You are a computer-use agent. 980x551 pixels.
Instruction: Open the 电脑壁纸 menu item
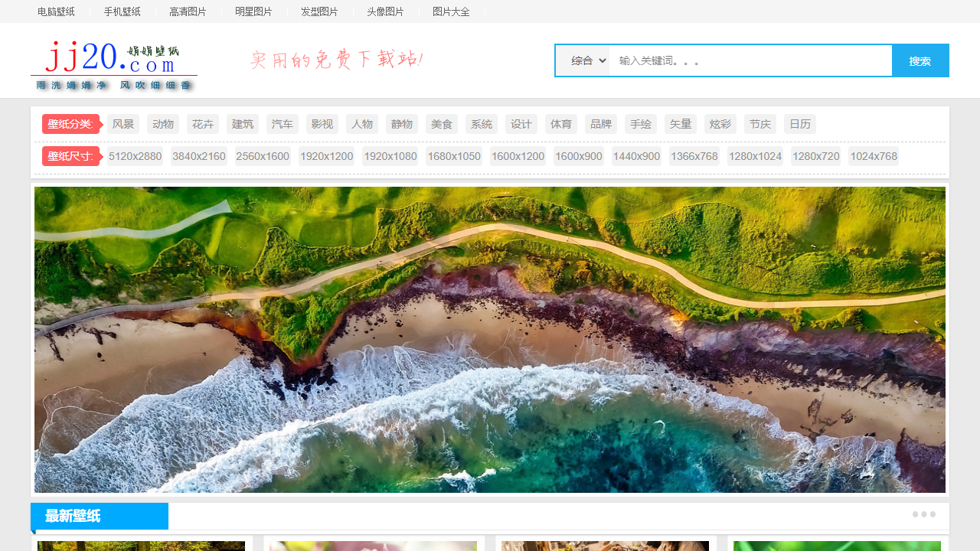click(x=56, y=11)
